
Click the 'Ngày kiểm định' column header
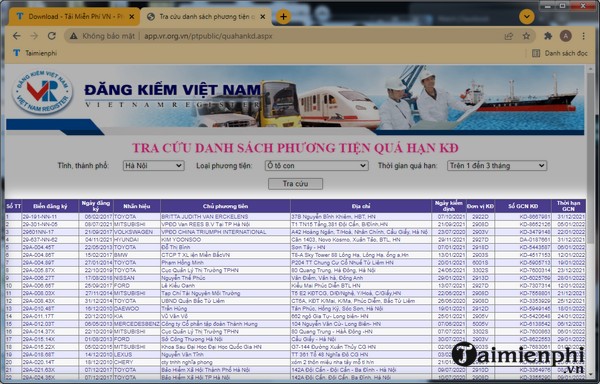[448, 206]
